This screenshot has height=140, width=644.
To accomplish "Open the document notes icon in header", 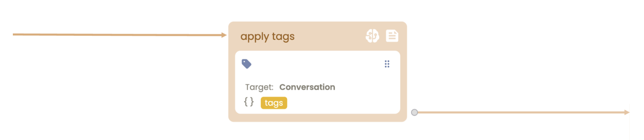I will tap(392, 36).
